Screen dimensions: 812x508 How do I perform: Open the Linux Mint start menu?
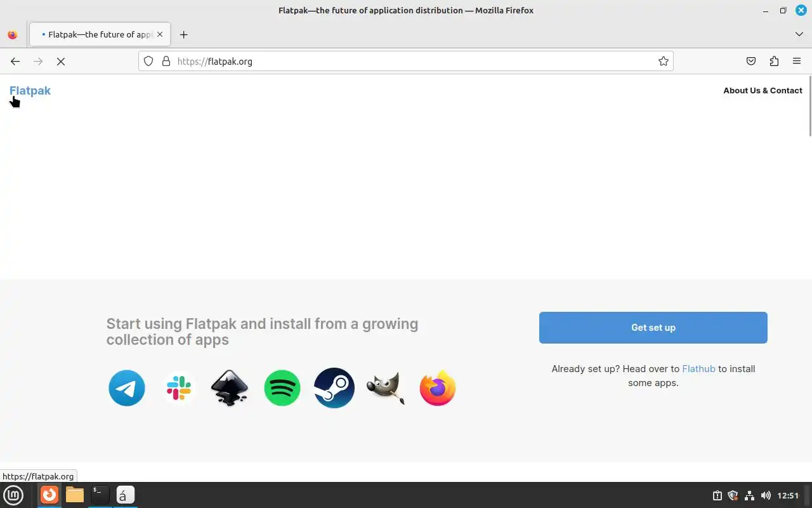[x=13, y=495]
